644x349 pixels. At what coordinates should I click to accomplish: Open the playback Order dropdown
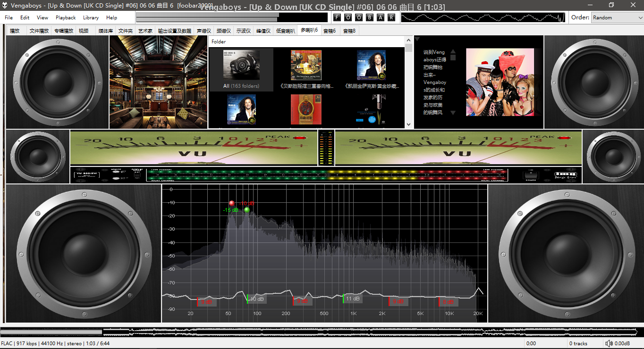617,17
